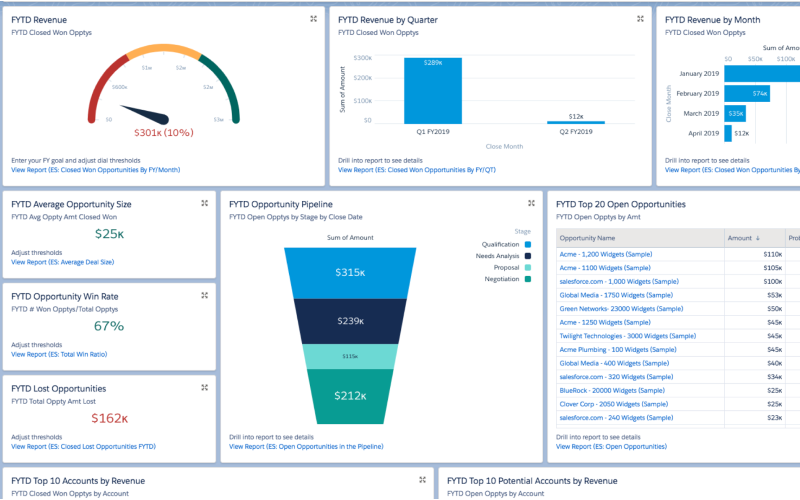Open View Report for Closed Won Opportunities By FY/QT

click(416, 170)
